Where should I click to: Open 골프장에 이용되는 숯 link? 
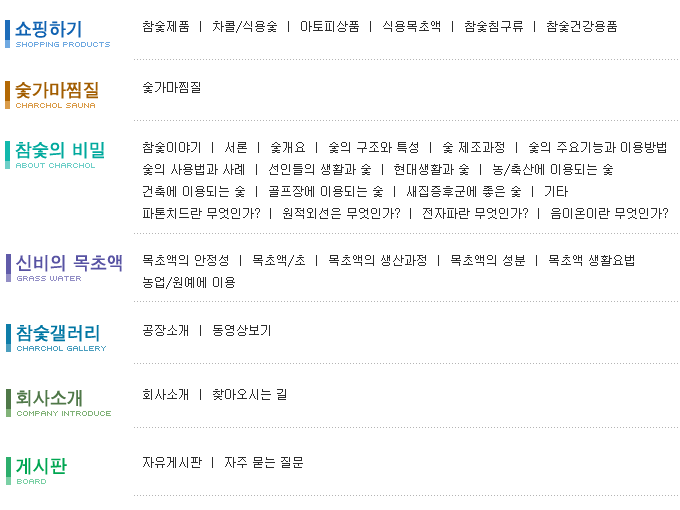(x=326, y=191)
